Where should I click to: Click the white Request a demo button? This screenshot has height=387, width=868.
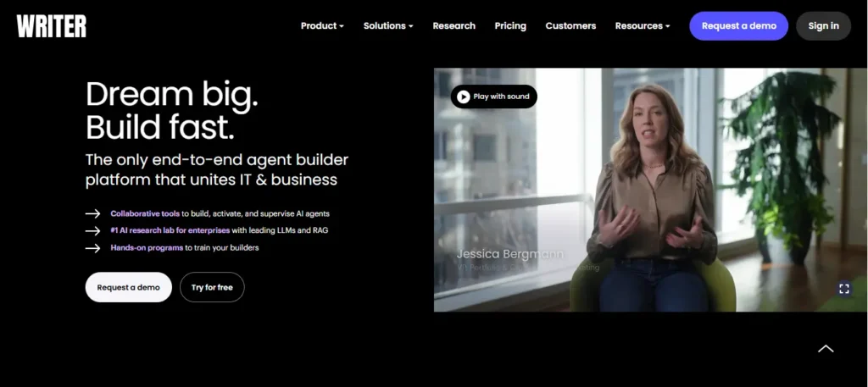click(x=129, y=287)
